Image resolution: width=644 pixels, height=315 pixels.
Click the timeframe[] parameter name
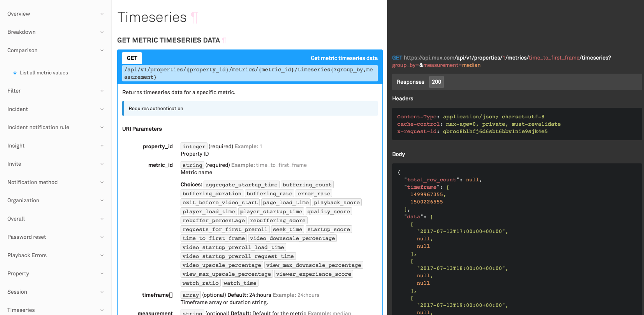point(157,295)
